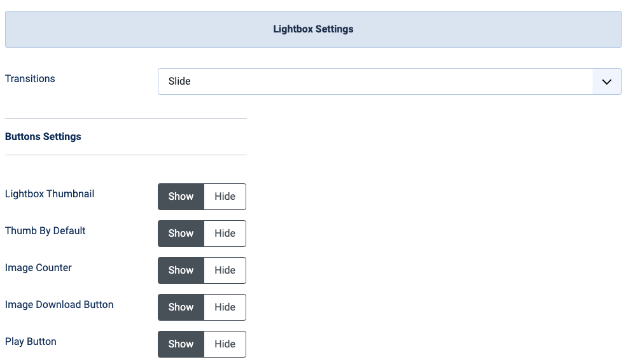Click the chevron arrow of Transitions select
Image resolution: width=635 pixels, height=364 pixels.
(606, 82)
